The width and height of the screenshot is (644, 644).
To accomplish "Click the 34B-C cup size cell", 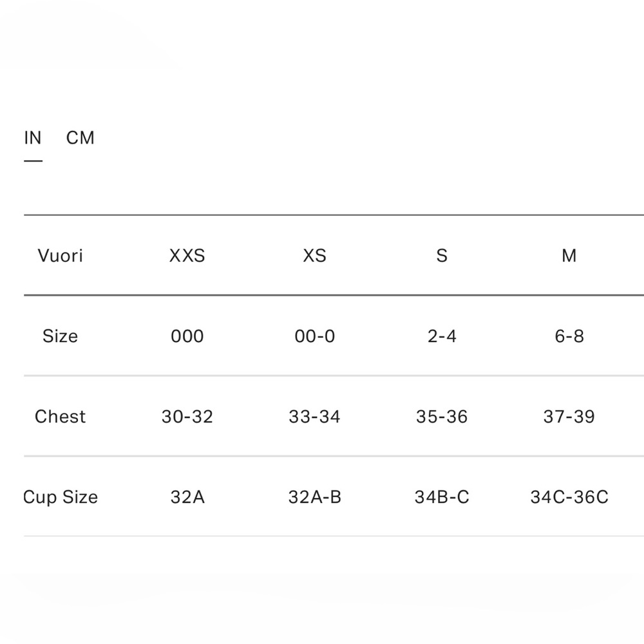I will pos(442,497).
